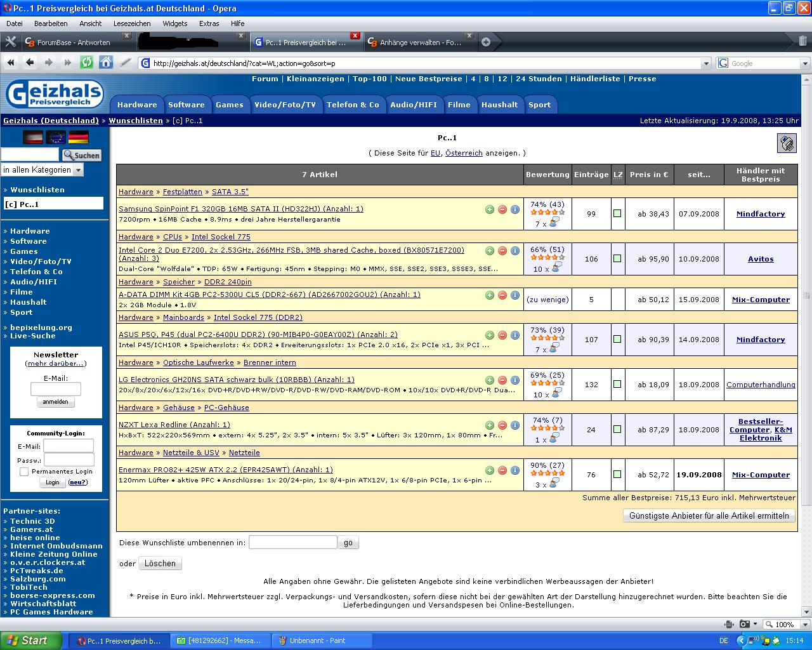Open Avitos dealer link
The height and width of the screenshot is (650, 812).
tap(761, 259)
